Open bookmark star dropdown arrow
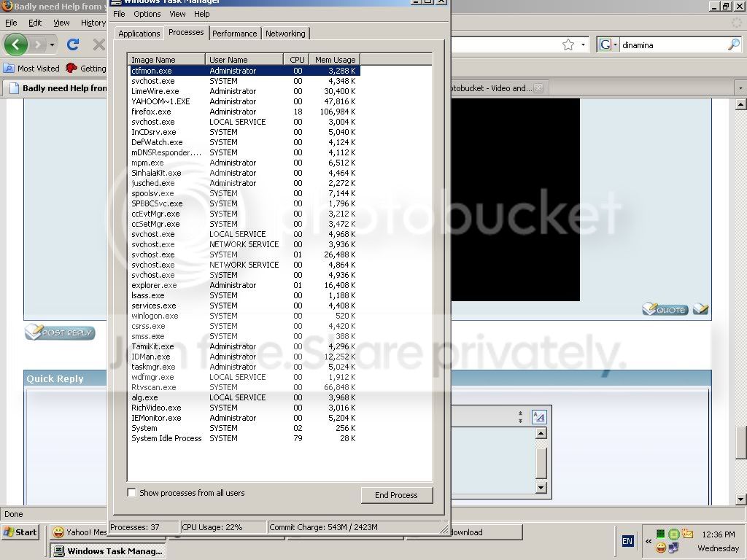This screenshot has height=560, width=747. (x=583, y=44)
